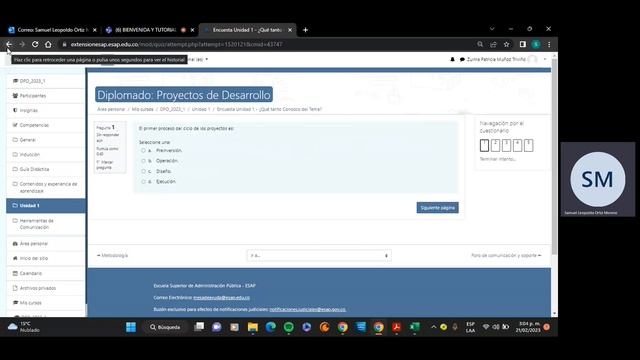The height and width of the screenshot is (360, 640).
Task: Open messages chat icon in header
Action: pyautogui.click(x=462, y=59)
